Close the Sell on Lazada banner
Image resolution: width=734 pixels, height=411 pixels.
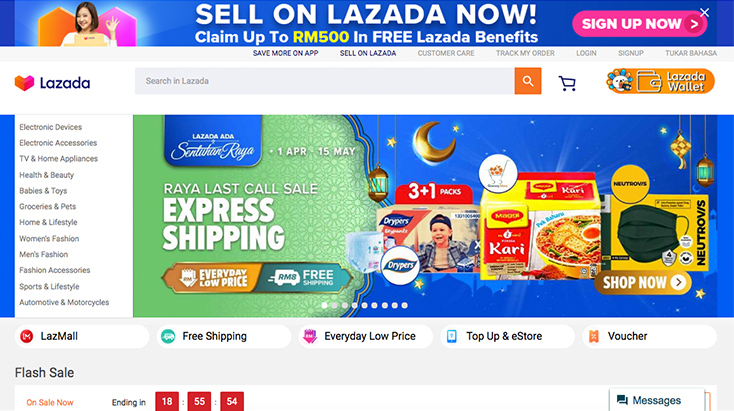pyautogui.click(x=705, y=13)
